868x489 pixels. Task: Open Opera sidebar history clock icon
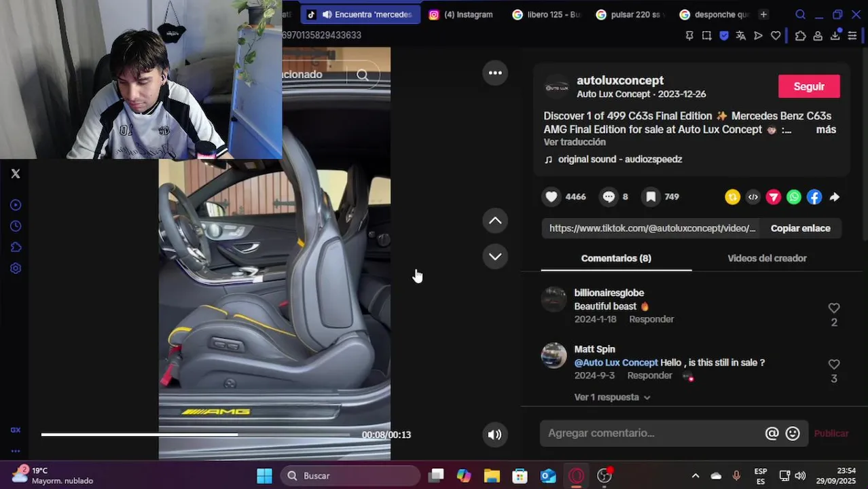click(x=16, y=226)
